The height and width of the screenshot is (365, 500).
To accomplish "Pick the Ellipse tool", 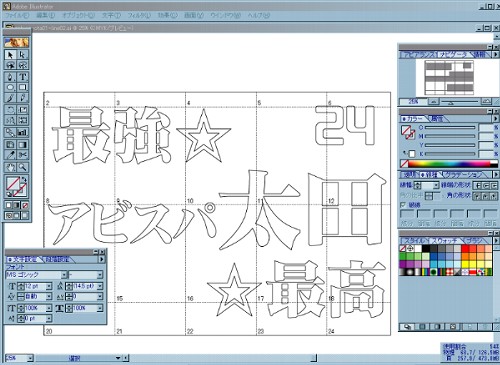I will (10, 87).
